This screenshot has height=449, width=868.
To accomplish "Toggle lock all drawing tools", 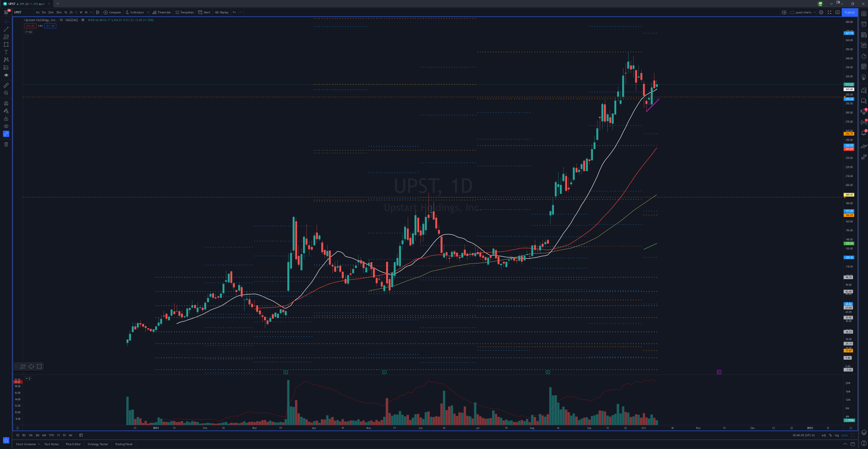I will coord(6,119).
